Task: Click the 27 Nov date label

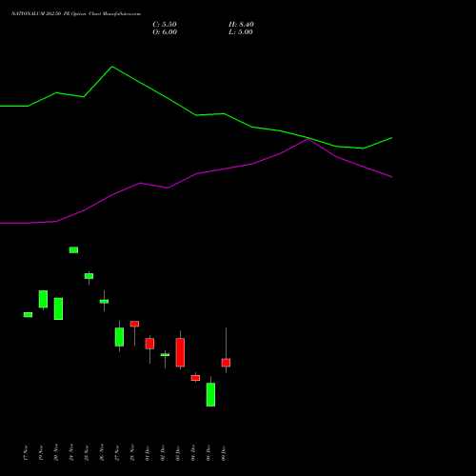Action: (x=117, y=453)
